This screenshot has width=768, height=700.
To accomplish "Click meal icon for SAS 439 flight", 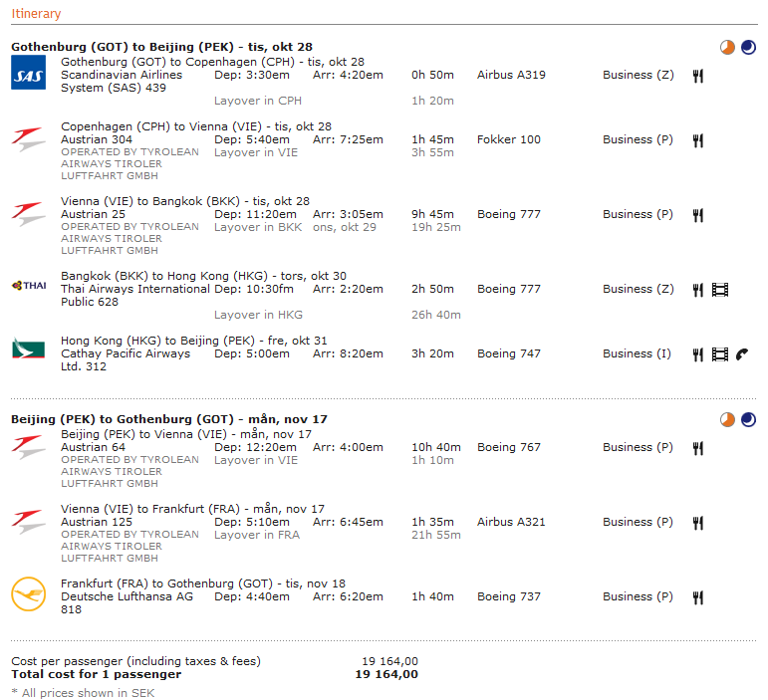I will [x=698, y=76].
